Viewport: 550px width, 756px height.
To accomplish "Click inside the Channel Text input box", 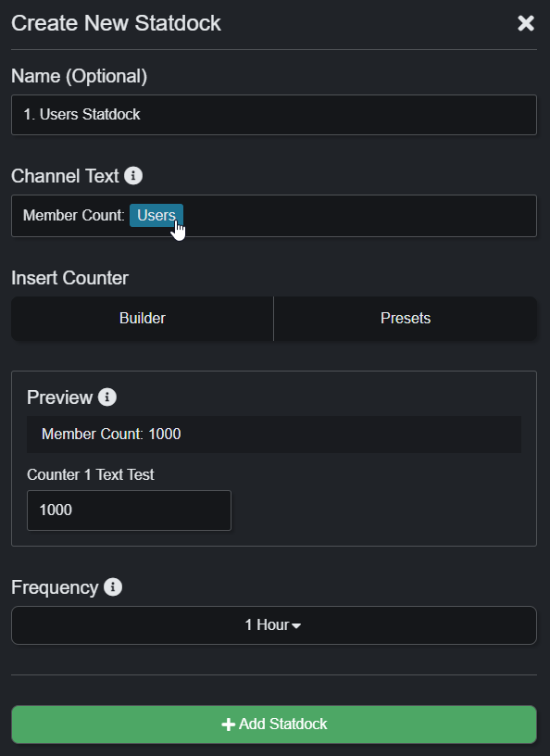I will click(x=274, y=216).
